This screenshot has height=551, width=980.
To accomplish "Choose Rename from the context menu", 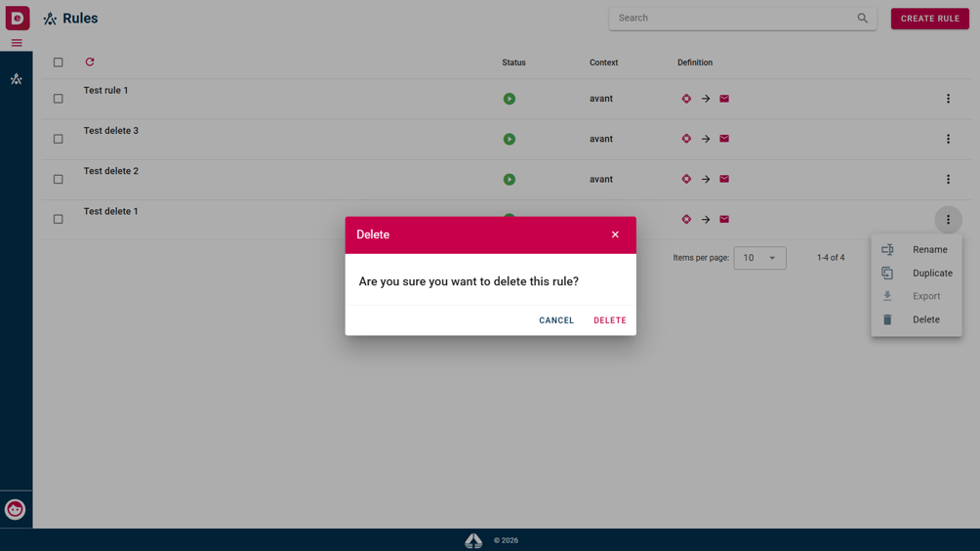I will [x=917, y=249].
